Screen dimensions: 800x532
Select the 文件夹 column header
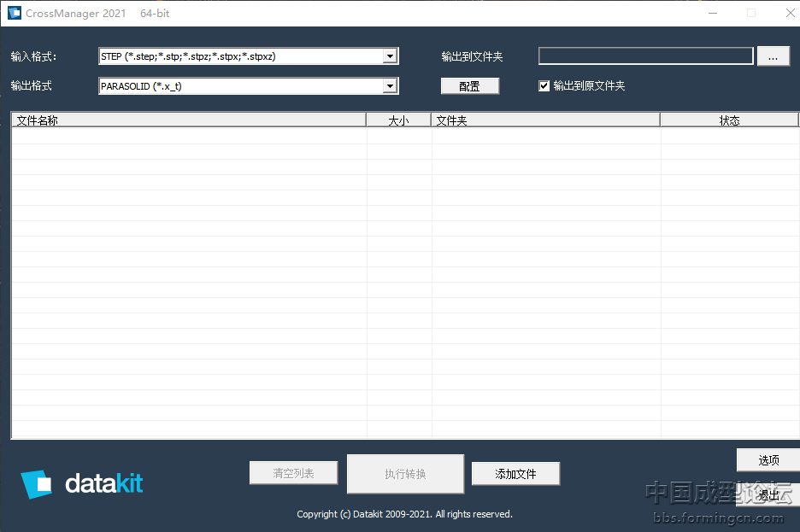pyautogui.click(x=545, y=120)
